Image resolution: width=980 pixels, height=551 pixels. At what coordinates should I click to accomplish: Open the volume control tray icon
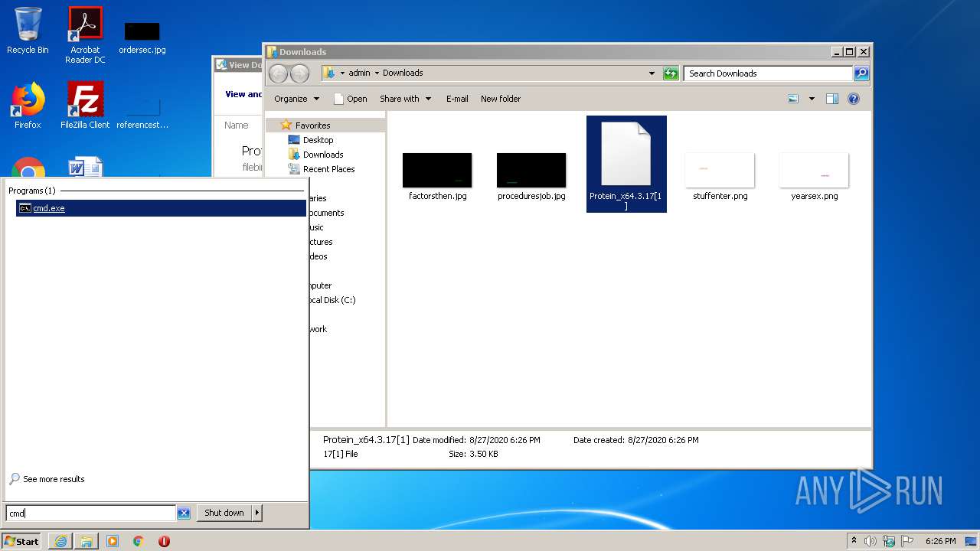[871, 541]
